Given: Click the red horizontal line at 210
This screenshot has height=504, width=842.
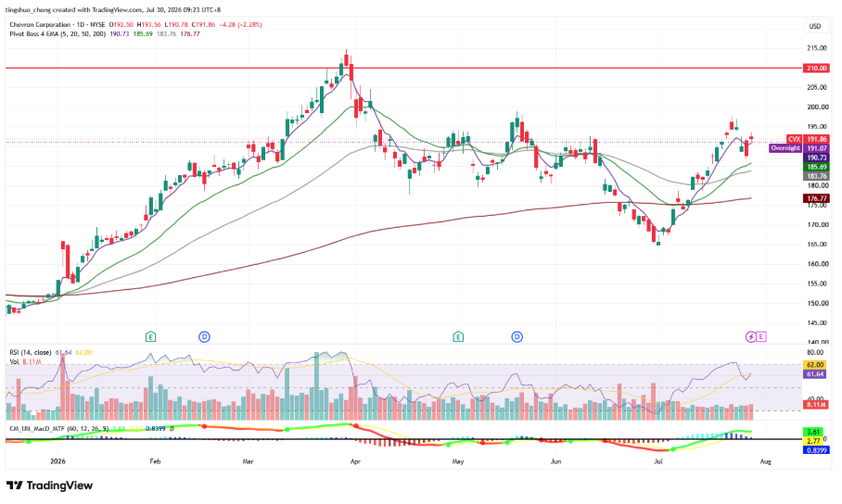Looking at the screenshot, I should (402, 69).
